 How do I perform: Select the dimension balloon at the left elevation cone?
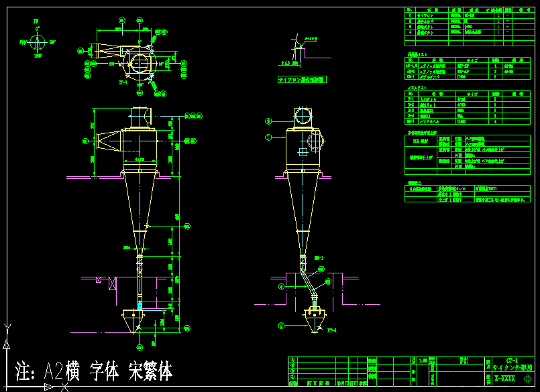click(187, 226)
